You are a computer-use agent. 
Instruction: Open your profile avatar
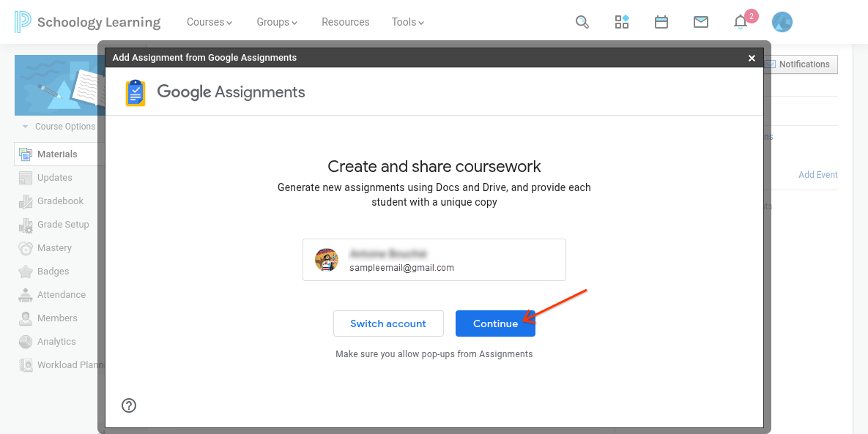tap(782, 22)
